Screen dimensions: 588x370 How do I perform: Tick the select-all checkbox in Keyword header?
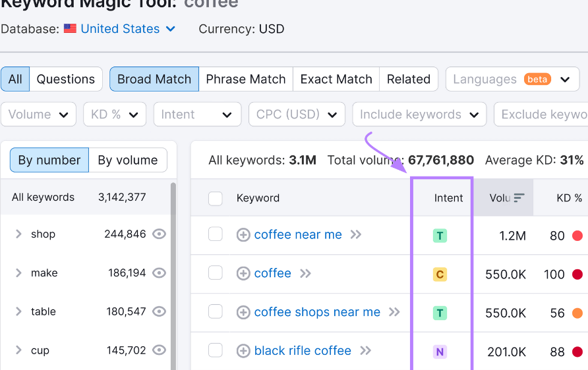216,198
